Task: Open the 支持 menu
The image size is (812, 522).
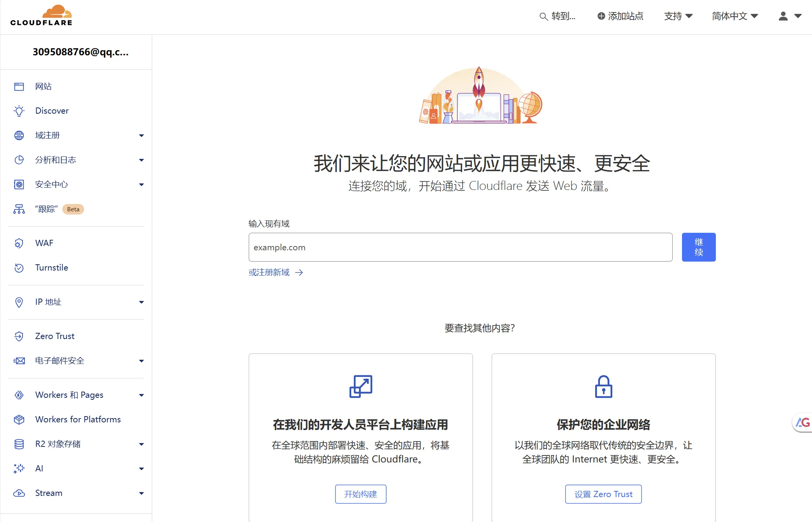Action: [x=678, y=16]
